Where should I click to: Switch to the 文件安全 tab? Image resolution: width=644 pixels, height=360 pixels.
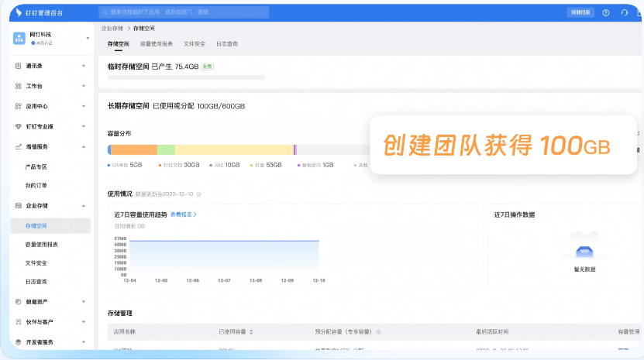pyautogui.click(x=195, y=44)
